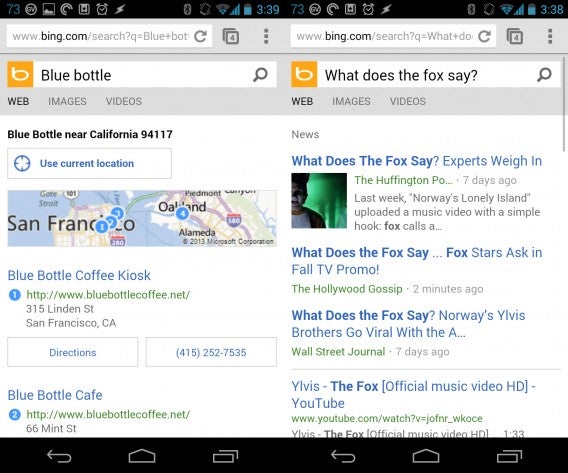Tap Android back button on right phone

(343, 456)
